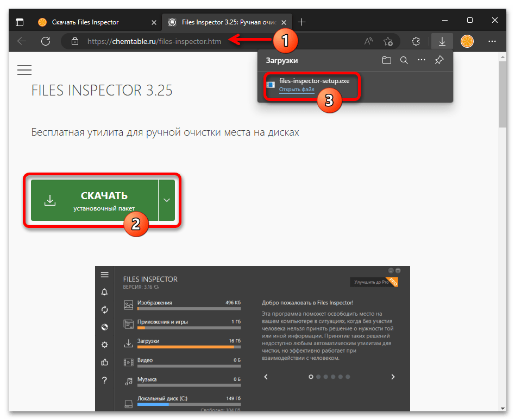Open the Extensions puzzle icon
This screenshot has width=515, height=420.
point(416,41)
